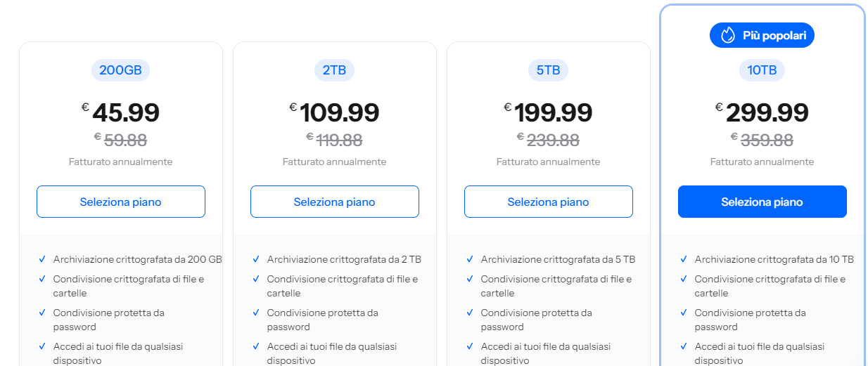Click checkmark beside 200 GB encrypted storage feature
The width and height of the screenshot is (868, 366).
pyautogui.click(x=42, y=259)
